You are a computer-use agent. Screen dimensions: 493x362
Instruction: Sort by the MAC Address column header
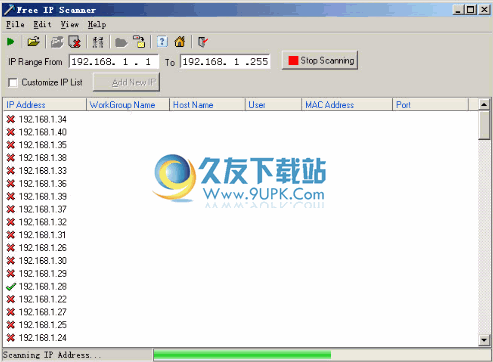347,105
